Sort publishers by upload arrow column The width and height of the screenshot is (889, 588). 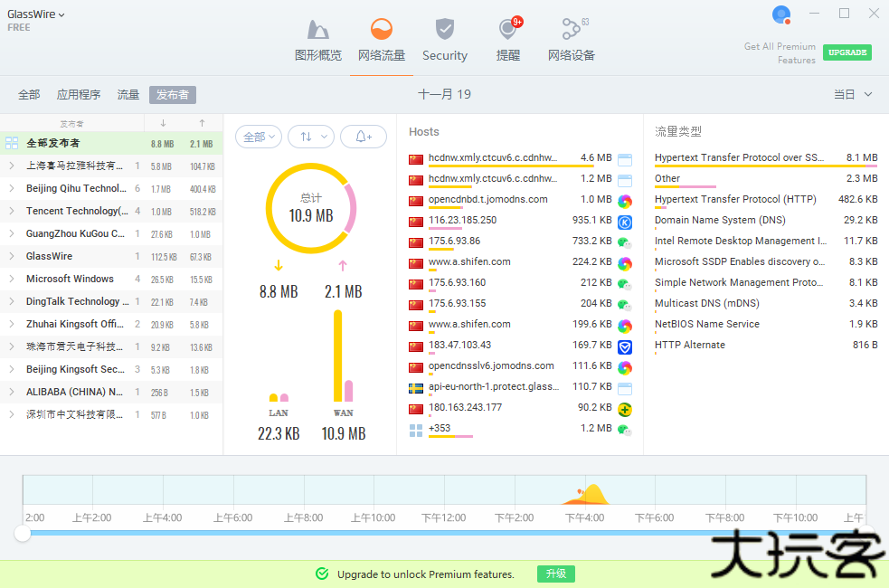coord(202,123)
